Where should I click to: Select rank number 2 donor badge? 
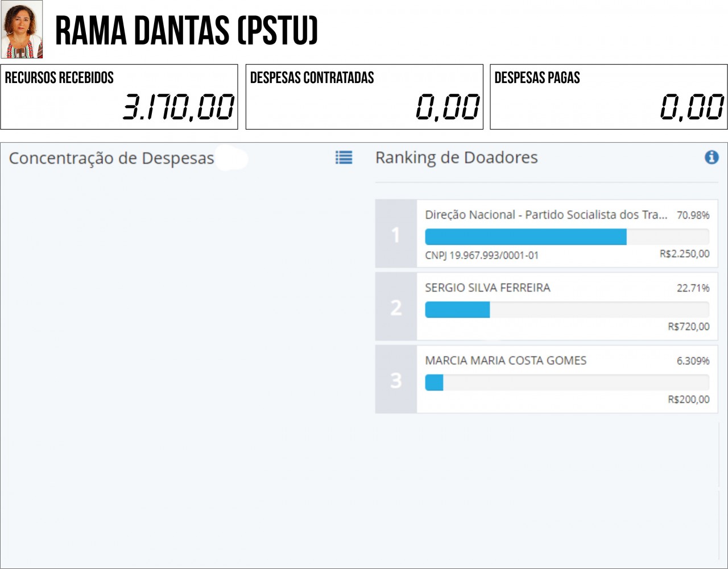(x=396, y=306)
